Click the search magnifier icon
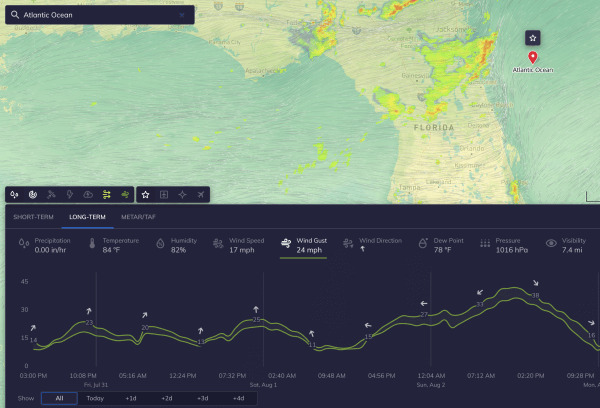This screenshot has width=600, height=408. pyautogui.click(x=15, y=15)
